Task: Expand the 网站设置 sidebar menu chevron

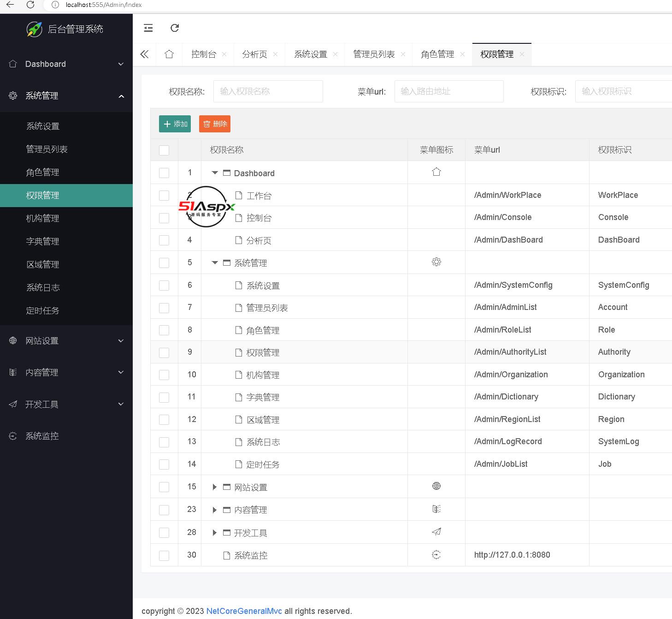Action: [x=121, y=341]
